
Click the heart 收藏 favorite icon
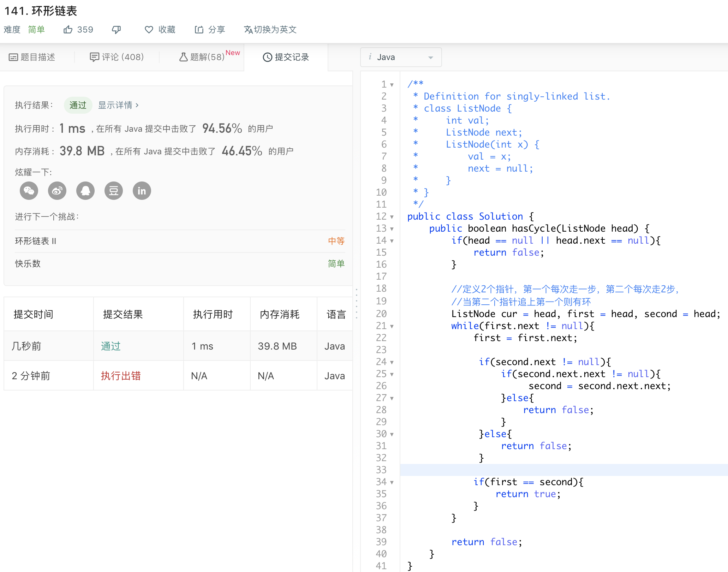(x=149, y=30)
